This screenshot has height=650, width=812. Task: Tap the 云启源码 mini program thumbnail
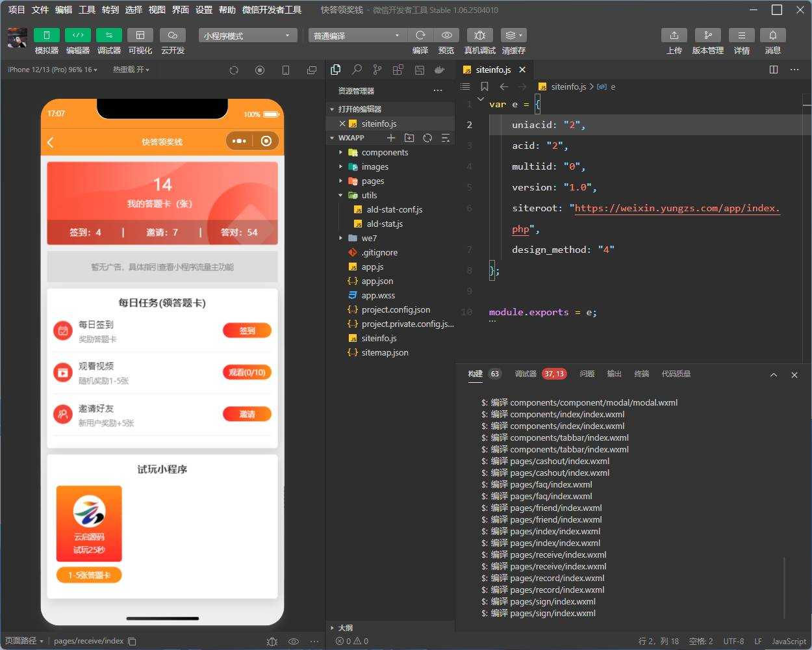pyautogui.click(x=89, y=524)
